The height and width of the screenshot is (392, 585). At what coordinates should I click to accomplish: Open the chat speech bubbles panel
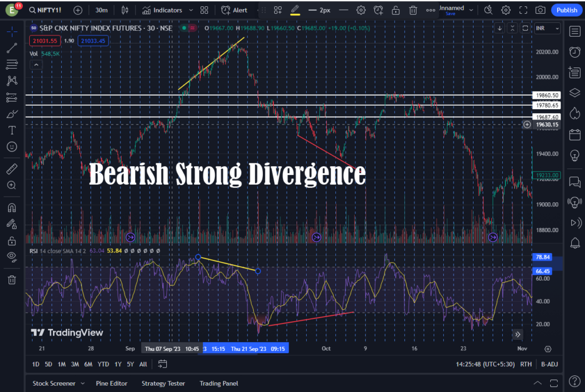tap(575, 182)
